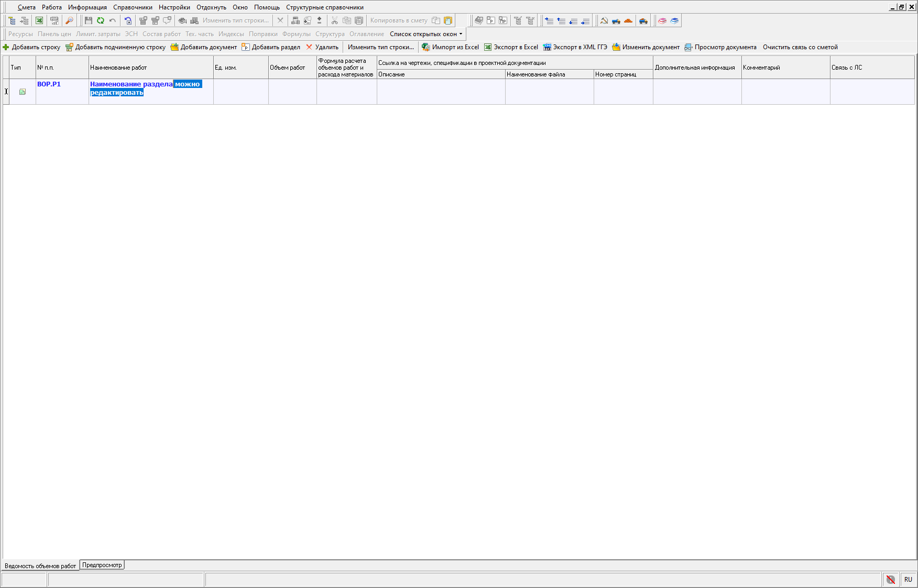Click the magnifier search icon
The image size is (918, 588).
(69, 20)
